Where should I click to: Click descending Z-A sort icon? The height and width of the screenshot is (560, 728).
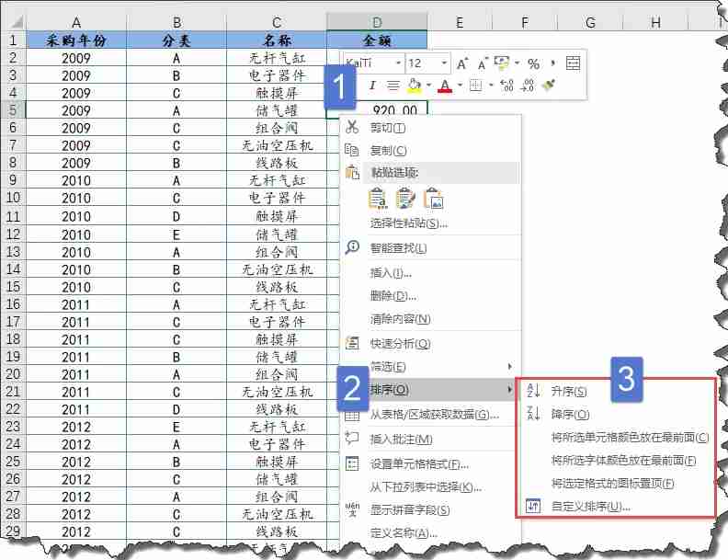533,413
